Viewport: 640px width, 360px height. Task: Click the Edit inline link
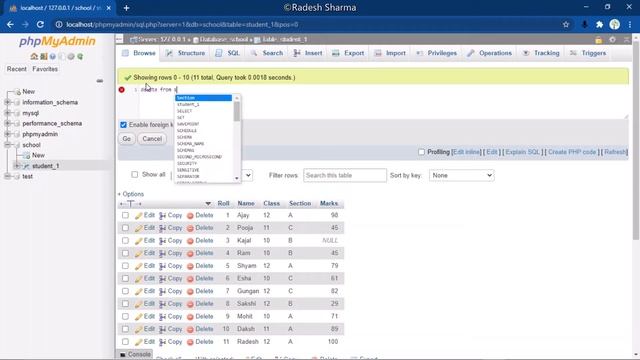coord(467,152)
